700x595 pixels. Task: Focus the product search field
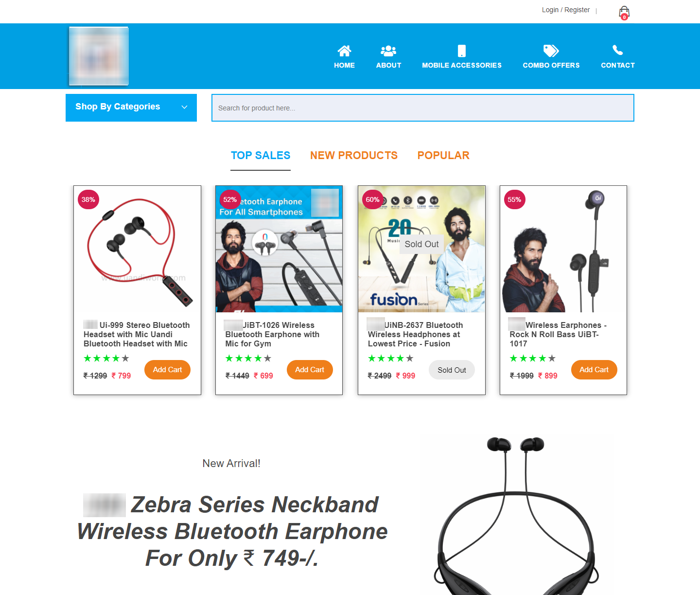(423, 108)
